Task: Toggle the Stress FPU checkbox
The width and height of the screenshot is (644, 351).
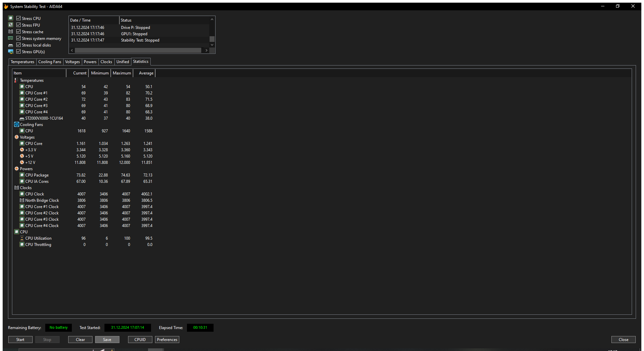Action: [x=19, y=25]
